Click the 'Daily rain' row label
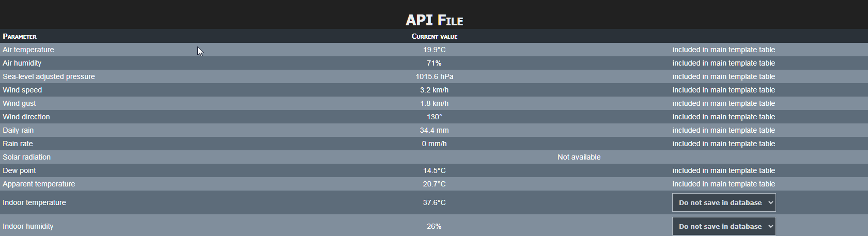868x236 pixels. [18, 130]
